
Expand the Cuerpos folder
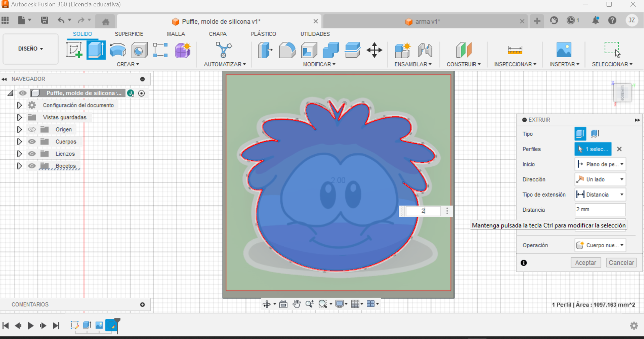(x=19, y=142)
